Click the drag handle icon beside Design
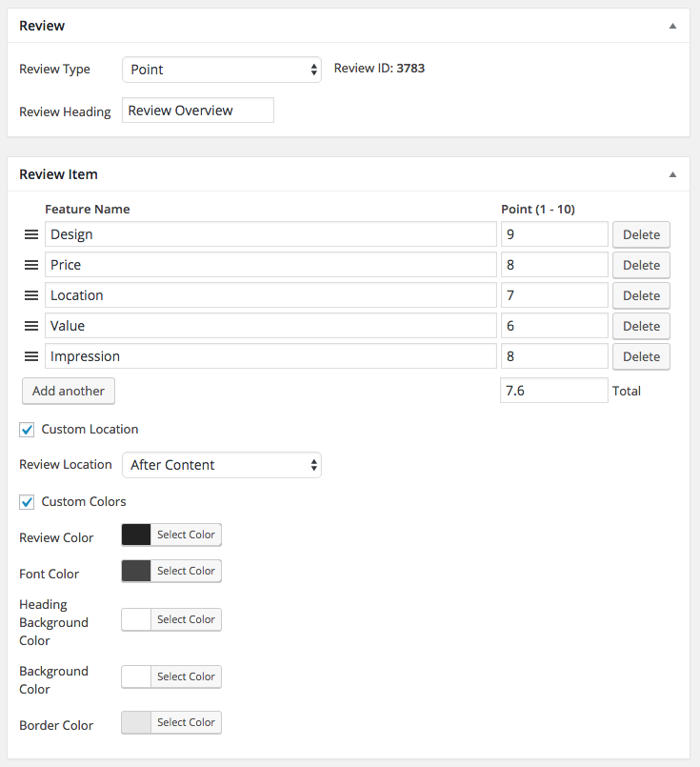700x767 pixels. (x=31, y=234)
